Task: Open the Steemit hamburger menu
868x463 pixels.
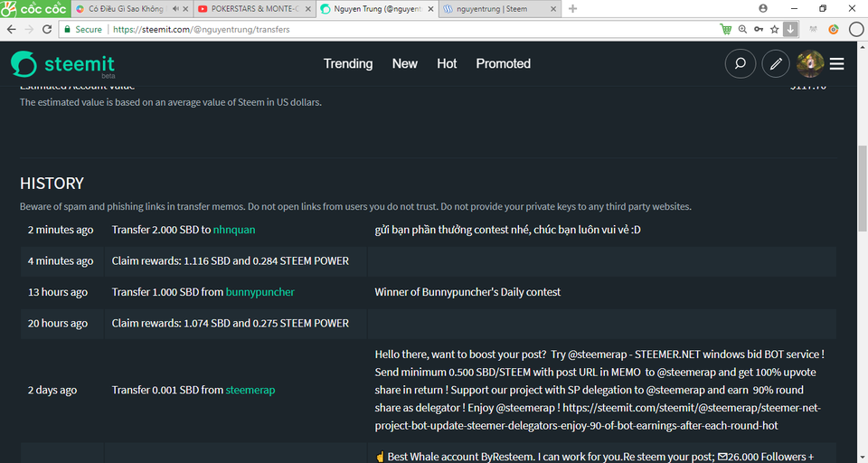Action: point(837,63)
